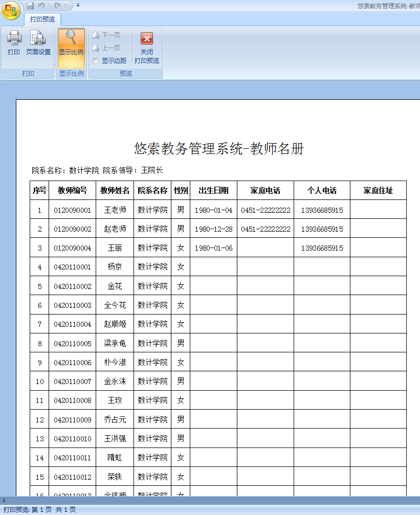Click the Redo arrow in quick access toolbar

(x=57, y=5)
